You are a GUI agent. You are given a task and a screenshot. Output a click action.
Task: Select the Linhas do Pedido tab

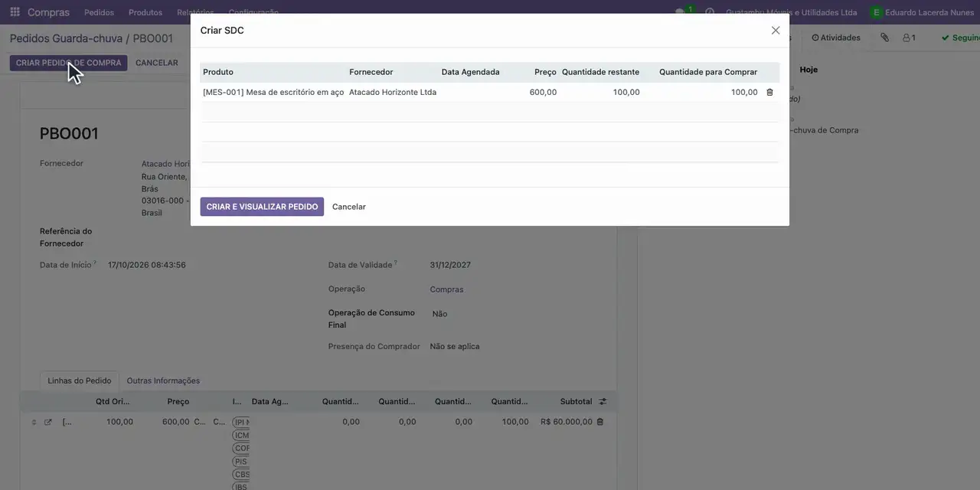pos(80,381)
